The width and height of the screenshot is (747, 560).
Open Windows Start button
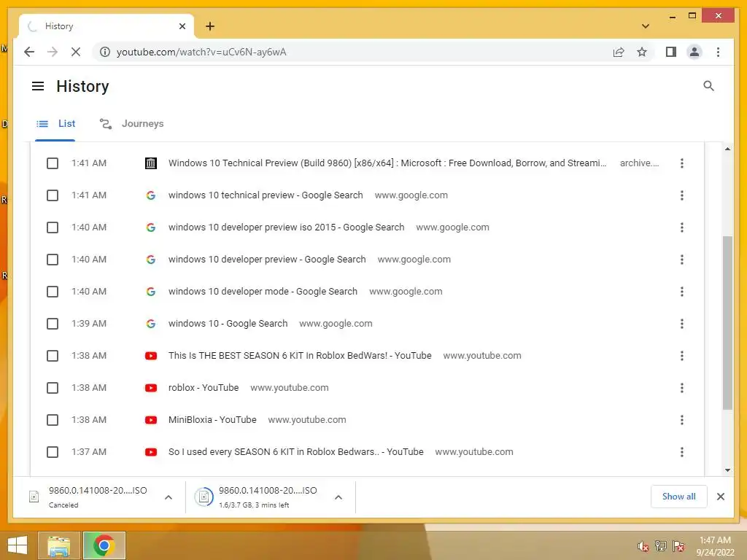pos(18,545)
